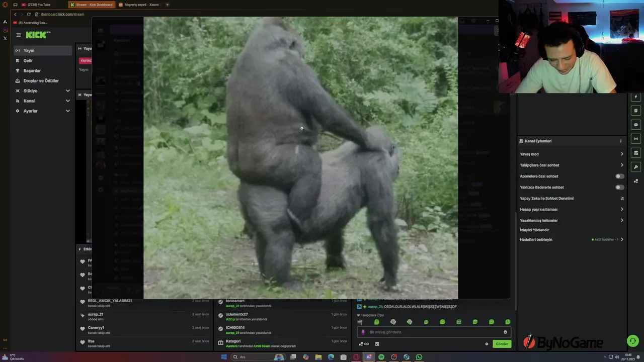Screen dimensions: 644x362
Task: Click the dashboard.kick.com address bar
Action: [62, 14]
